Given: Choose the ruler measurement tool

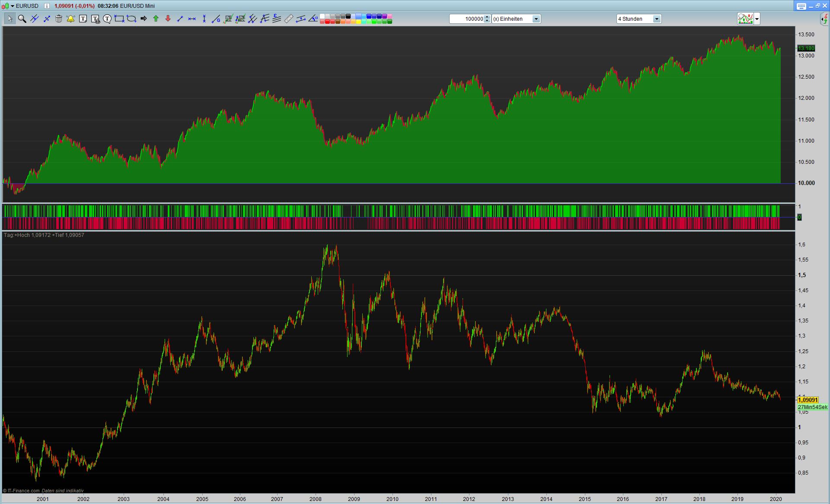Looking at the screenshot, I should click(x=289, y=19).
